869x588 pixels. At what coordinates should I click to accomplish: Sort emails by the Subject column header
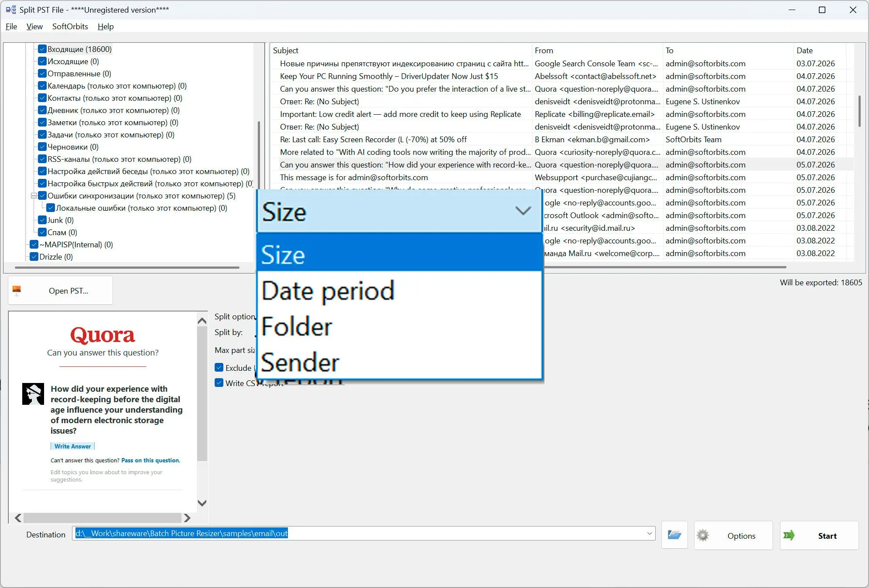(x=401, y=50)
